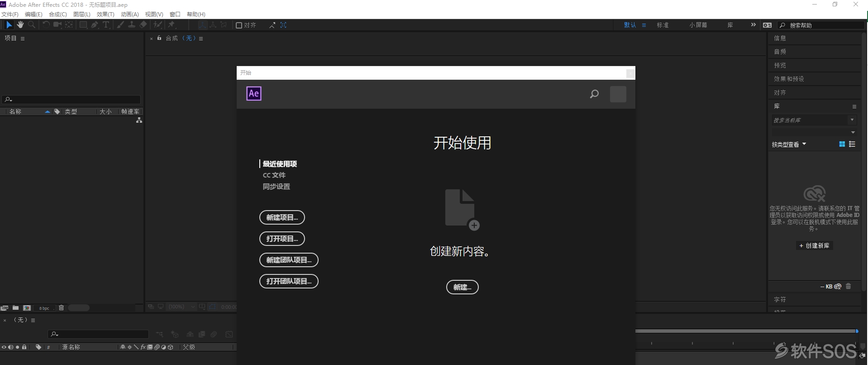
Task: Toggle the composition panel lock icon
Action: (x=159, y=38)
